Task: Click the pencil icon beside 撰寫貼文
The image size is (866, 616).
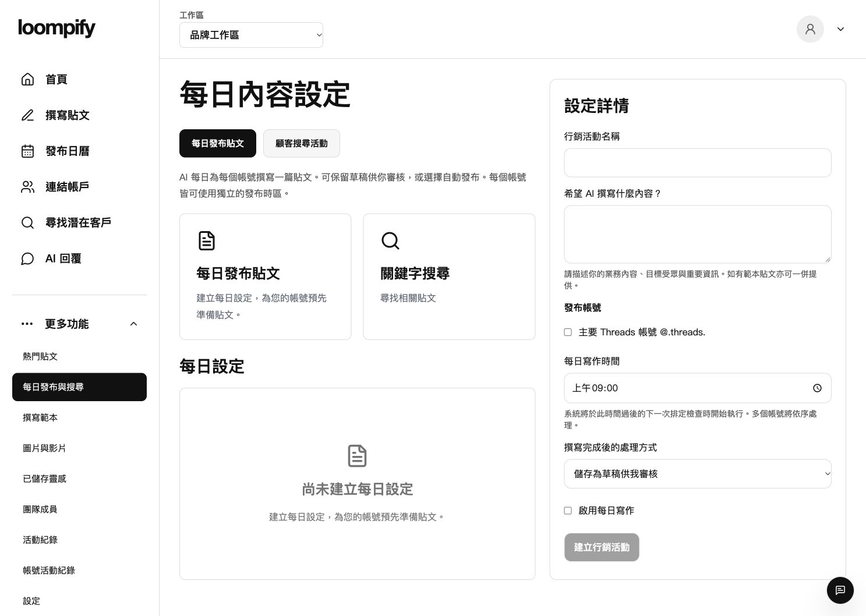Action: 27,115
